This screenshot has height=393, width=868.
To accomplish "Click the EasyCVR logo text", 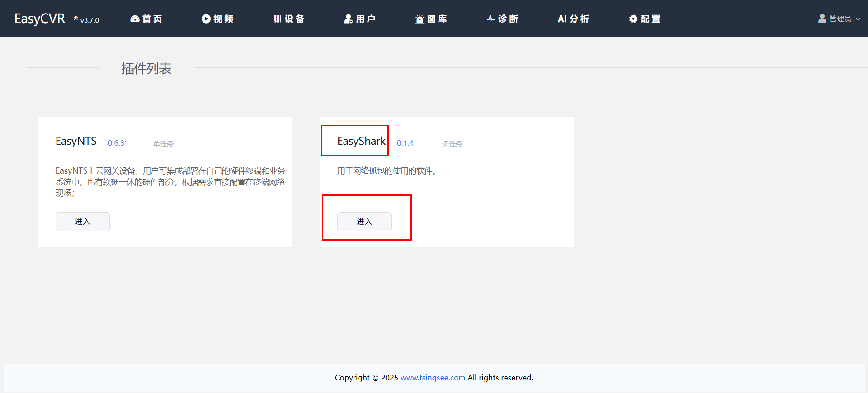I will pos(40,19).
